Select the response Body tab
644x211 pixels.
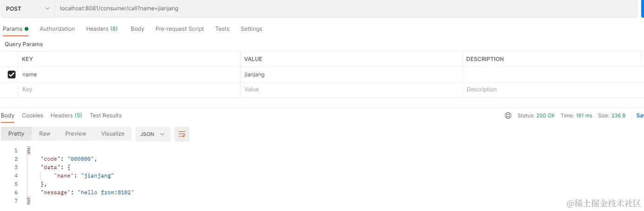pyautogui.click(x=7, y=116)
